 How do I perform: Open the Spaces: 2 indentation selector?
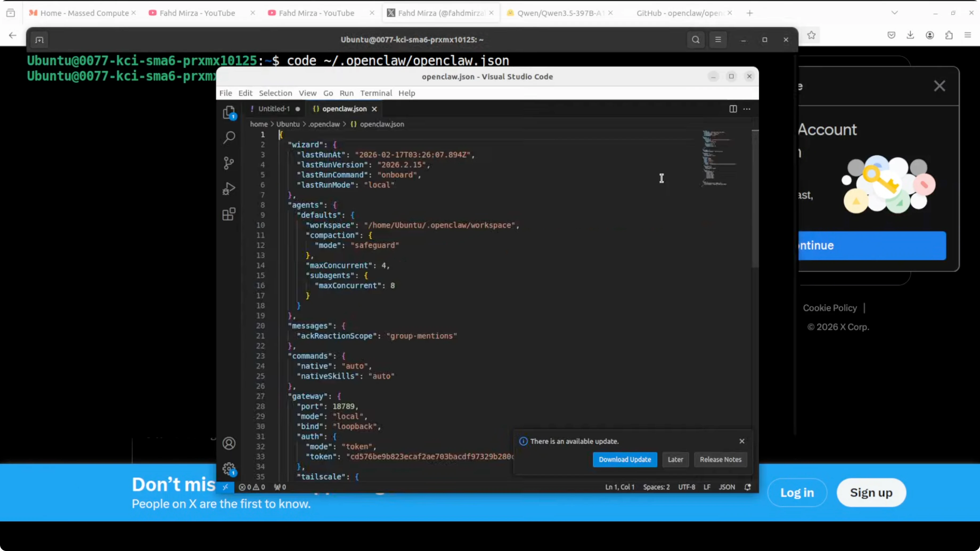pyautogui.click(x=656, y=487)
